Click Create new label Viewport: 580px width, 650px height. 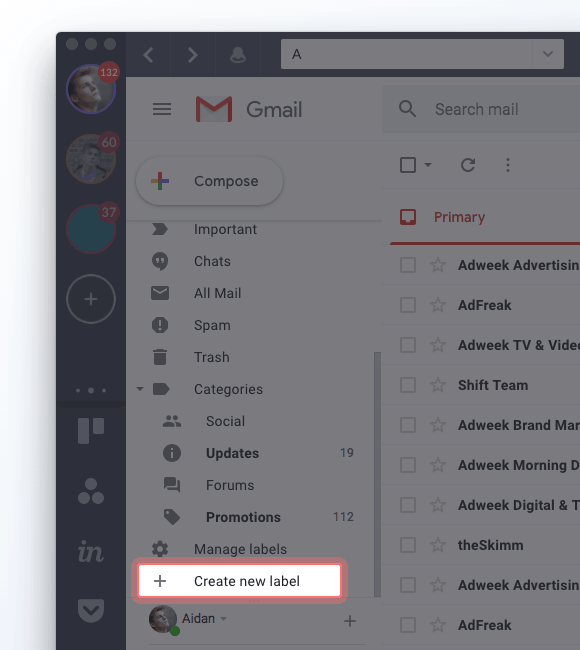point(239,581)
